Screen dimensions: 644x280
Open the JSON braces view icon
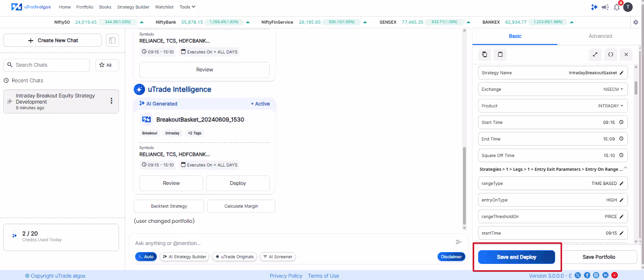610,54
